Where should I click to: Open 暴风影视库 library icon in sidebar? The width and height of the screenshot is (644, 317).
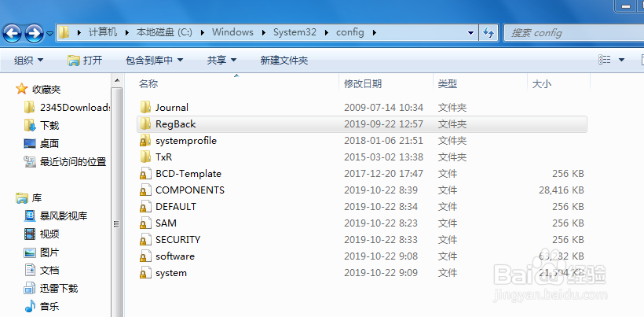(x=30, y=216)
